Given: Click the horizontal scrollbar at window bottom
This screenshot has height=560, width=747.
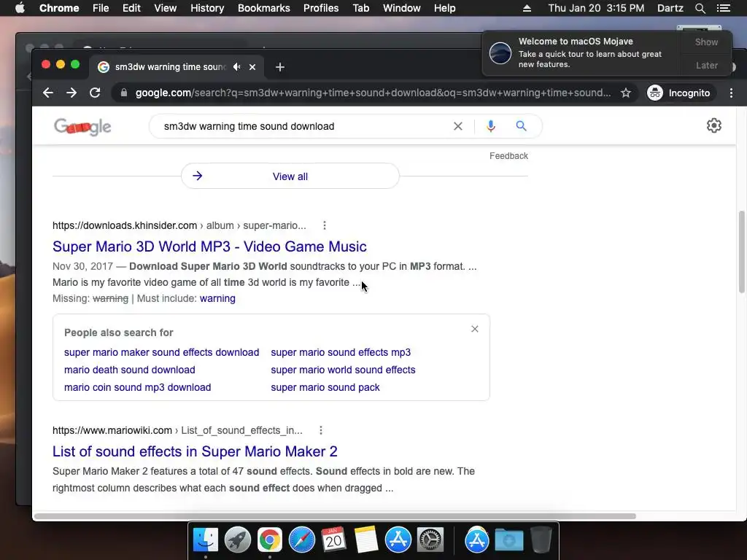Looking at the screenshot, I should (x=335, y=516).
